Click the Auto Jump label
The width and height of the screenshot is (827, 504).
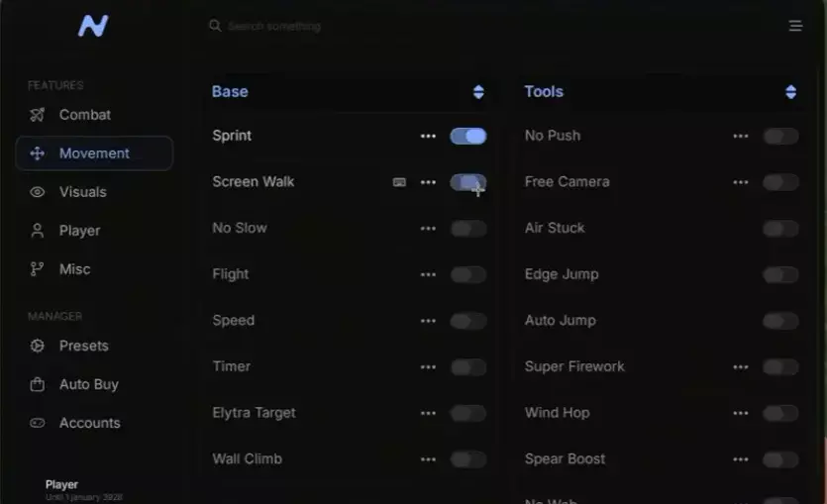click(x=561, y=320)
